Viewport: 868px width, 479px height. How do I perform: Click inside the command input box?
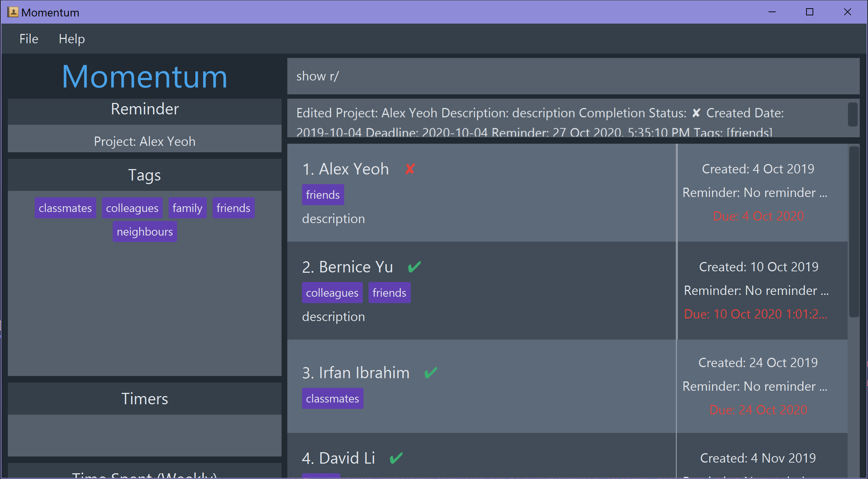coord(572,76)
